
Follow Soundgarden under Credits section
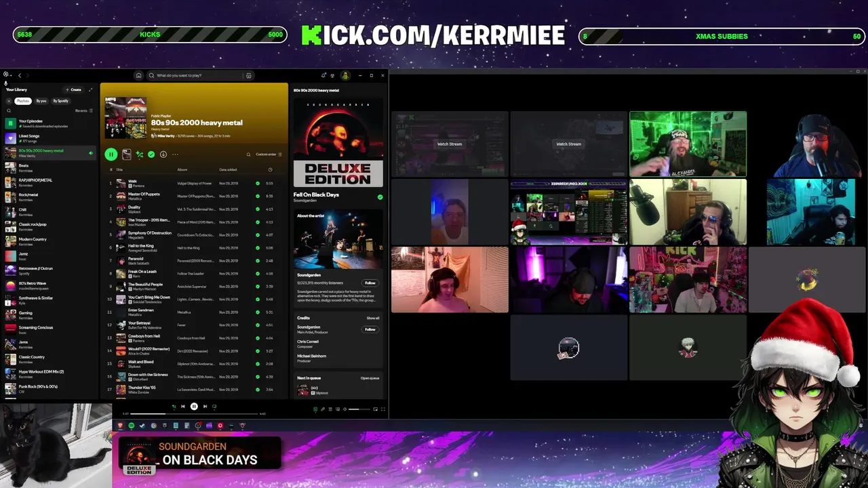click(370, 329)
